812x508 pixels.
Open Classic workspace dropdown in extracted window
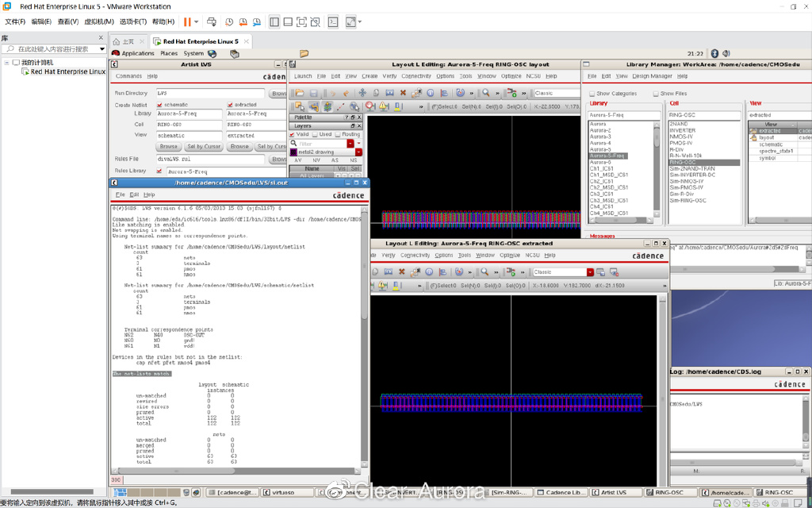(x=590, y=272)
